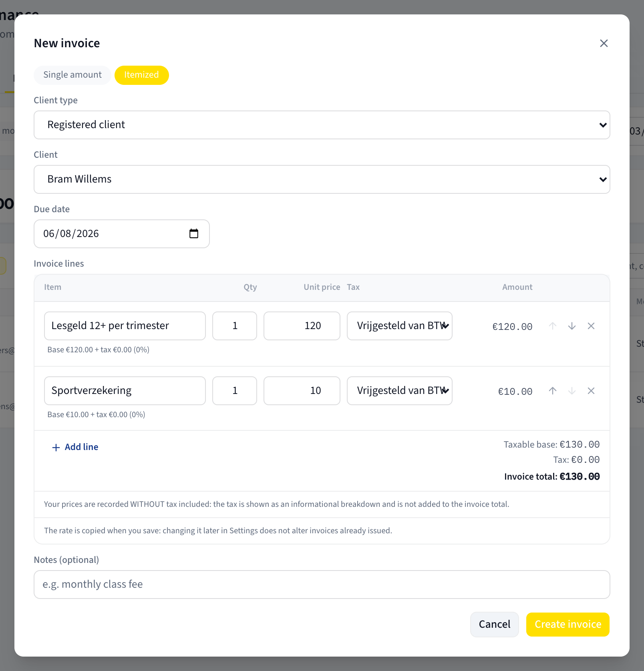The image size is (644, 671).
Task: Open the Client dropdown showing Bram Willems
Action: 322,179
